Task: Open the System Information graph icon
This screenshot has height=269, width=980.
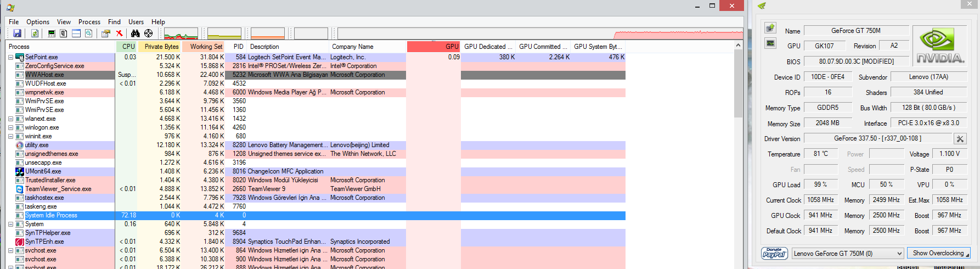Action: click(52, 33)
